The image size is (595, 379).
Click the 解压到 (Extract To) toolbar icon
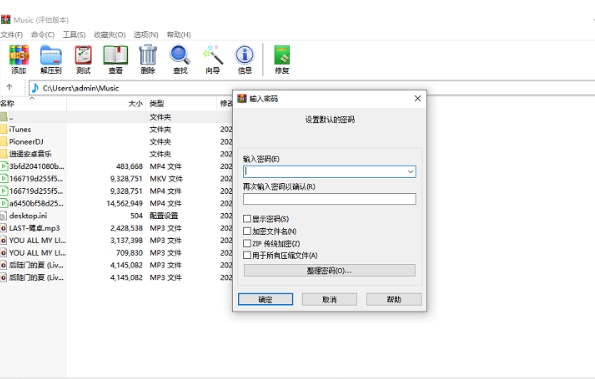point(51,55)
